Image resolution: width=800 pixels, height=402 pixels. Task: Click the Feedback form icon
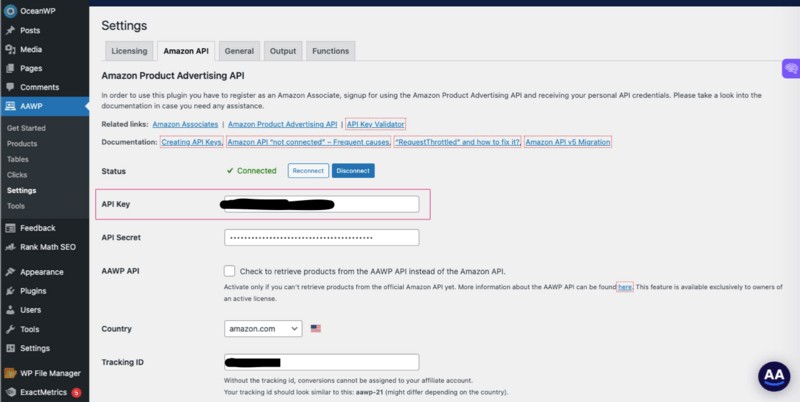click(x=10, y=228)
